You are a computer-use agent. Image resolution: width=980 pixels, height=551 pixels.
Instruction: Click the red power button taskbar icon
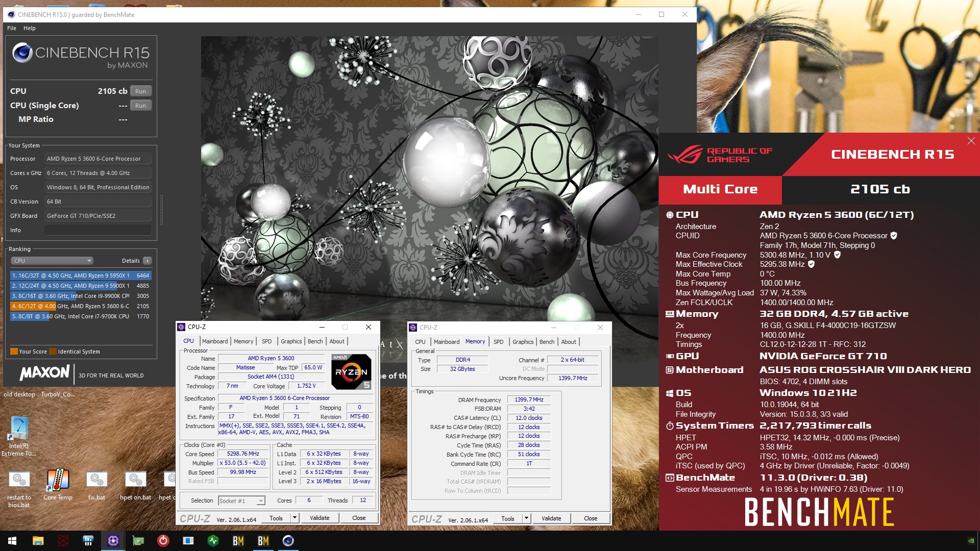pos(163,541)
